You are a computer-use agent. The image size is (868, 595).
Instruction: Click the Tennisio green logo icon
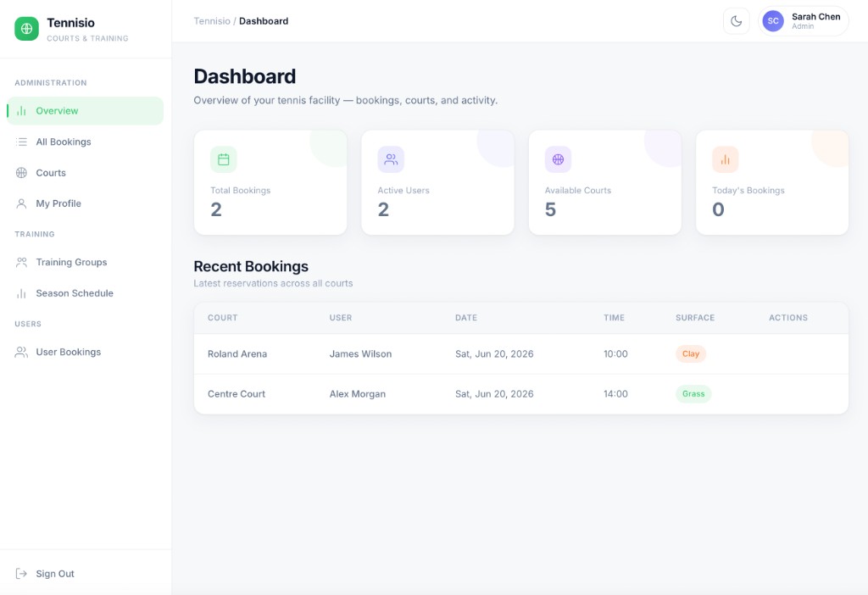click(x=26, y=29)
